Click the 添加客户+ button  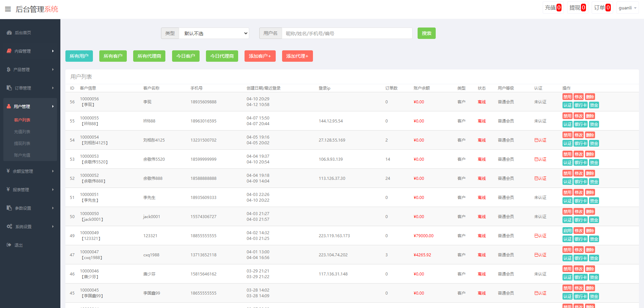tap(260, 56)
